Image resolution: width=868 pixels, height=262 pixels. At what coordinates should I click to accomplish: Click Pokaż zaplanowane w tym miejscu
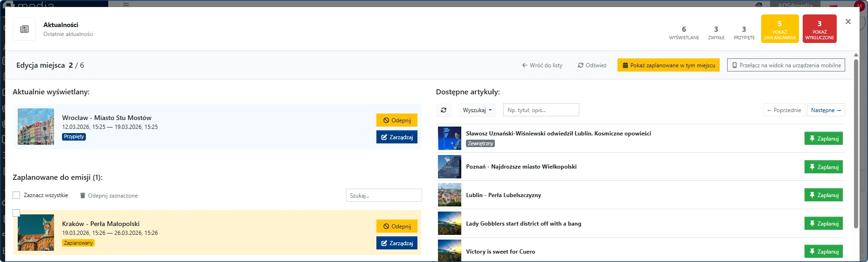point(668,65)
